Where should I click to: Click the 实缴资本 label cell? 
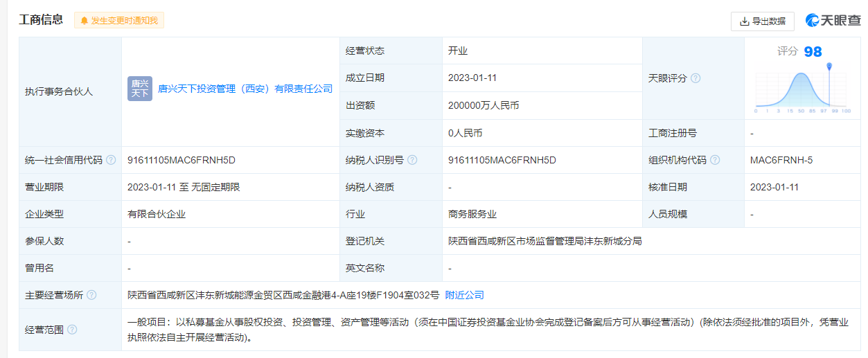(391, 133)
